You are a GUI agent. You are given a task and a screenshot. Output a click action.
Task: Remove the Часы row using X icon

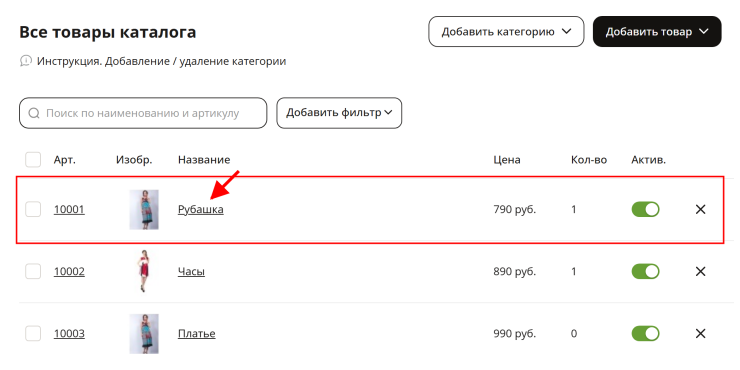point(700,271)
